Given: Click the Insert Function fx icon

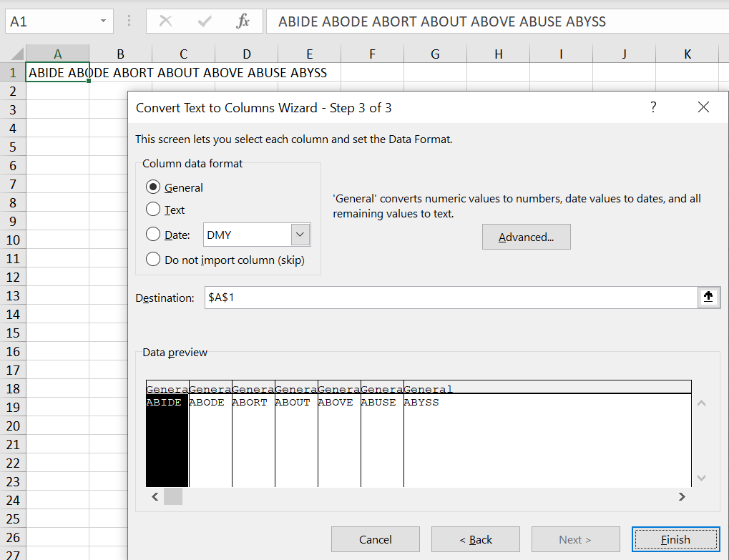Looking at the screenshot, I should point(243,21).
